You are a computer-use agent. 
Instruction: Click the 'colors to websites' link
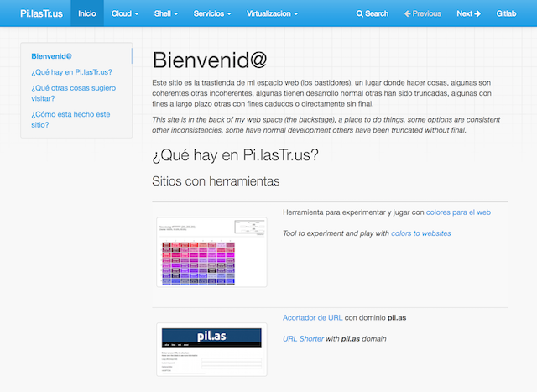tap(420, 233)
